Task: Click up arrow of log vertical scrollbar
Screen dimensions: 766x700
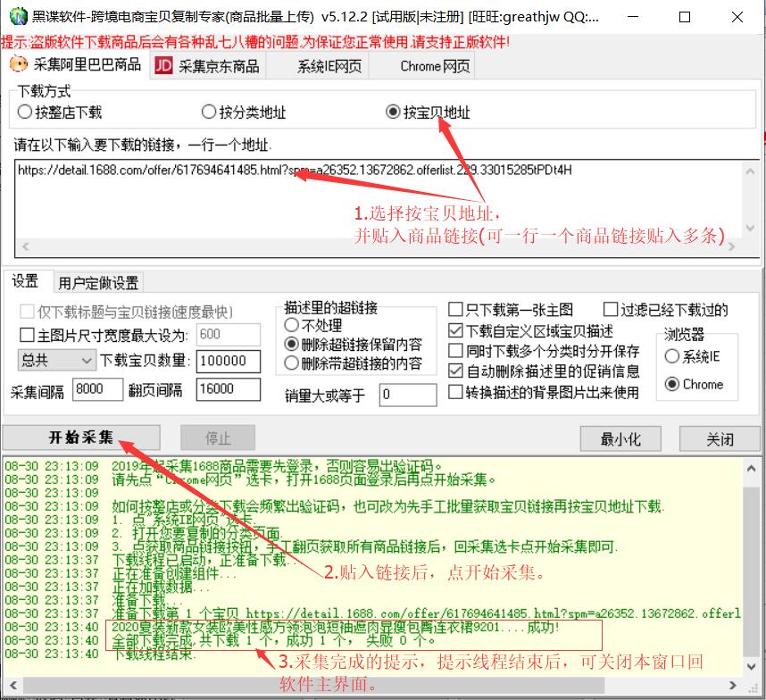Action: [752, 469]
